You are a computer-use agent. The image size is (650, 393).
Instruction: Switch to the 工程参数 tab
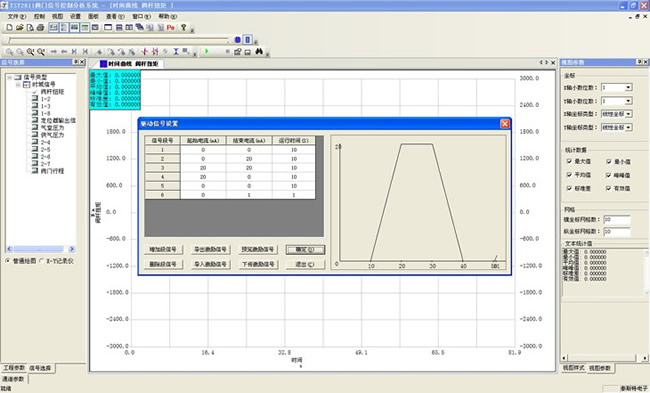click(x=14, y=368)
